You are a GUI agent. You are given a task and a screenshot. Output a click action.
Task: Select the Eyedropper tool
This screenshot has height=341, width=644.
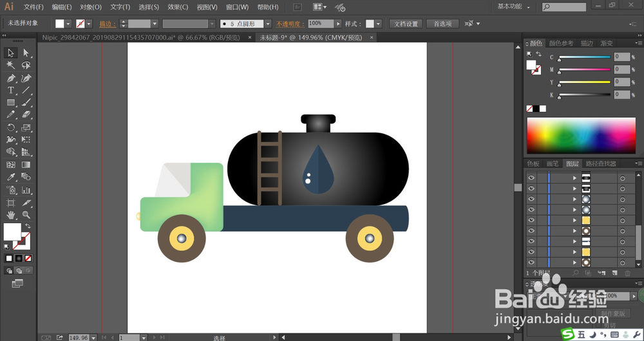[11, 177]
